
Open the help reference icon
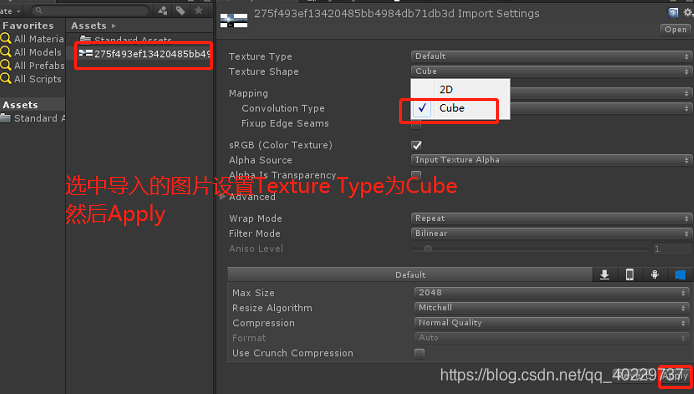point(673,13)
